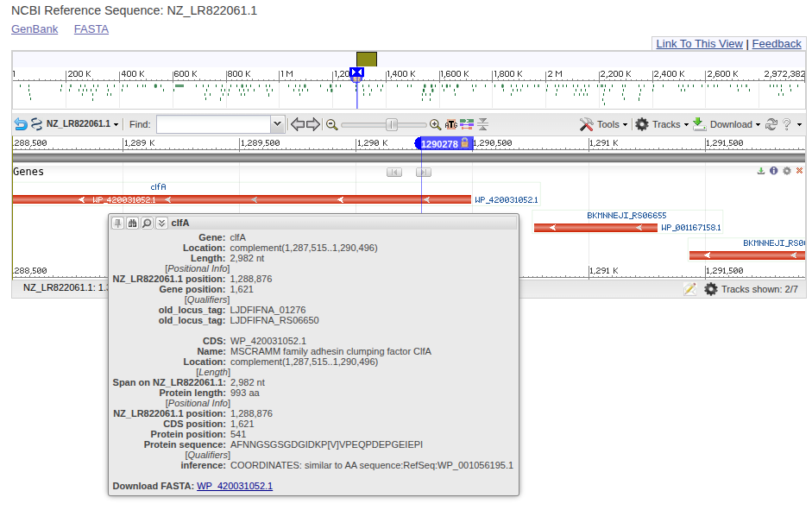Expand clfA tooltip with double-chevron icon

pos(161,224)
